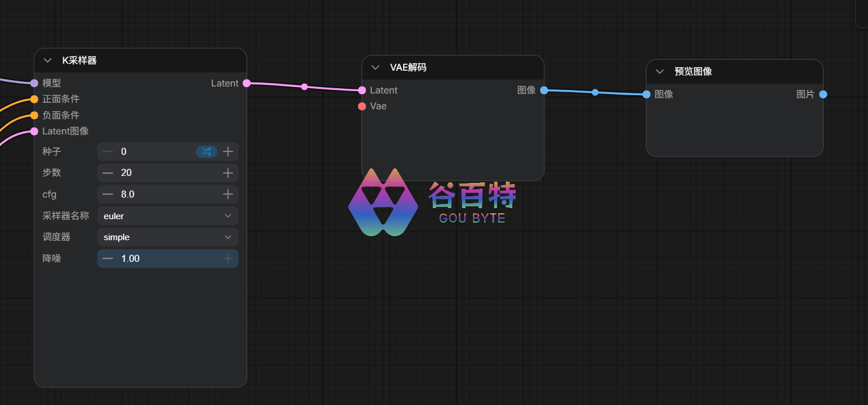Increase 降噪 value with plus
868x405 pixels.
point(228,258)
